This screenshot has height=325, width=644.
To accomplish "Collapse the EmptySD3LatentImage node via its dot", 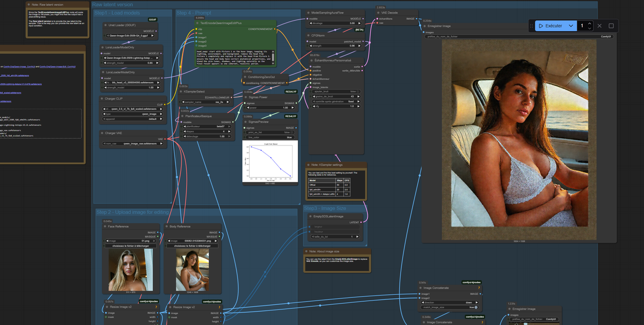I will [x=310, y=216].
